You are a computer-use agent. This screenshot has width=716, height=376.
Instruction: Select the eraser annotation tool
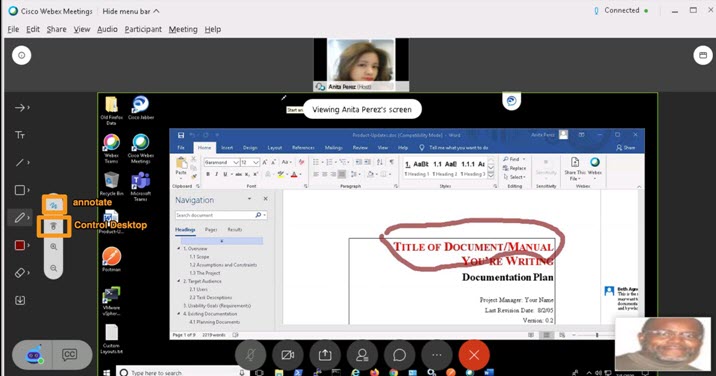point(19,273)
